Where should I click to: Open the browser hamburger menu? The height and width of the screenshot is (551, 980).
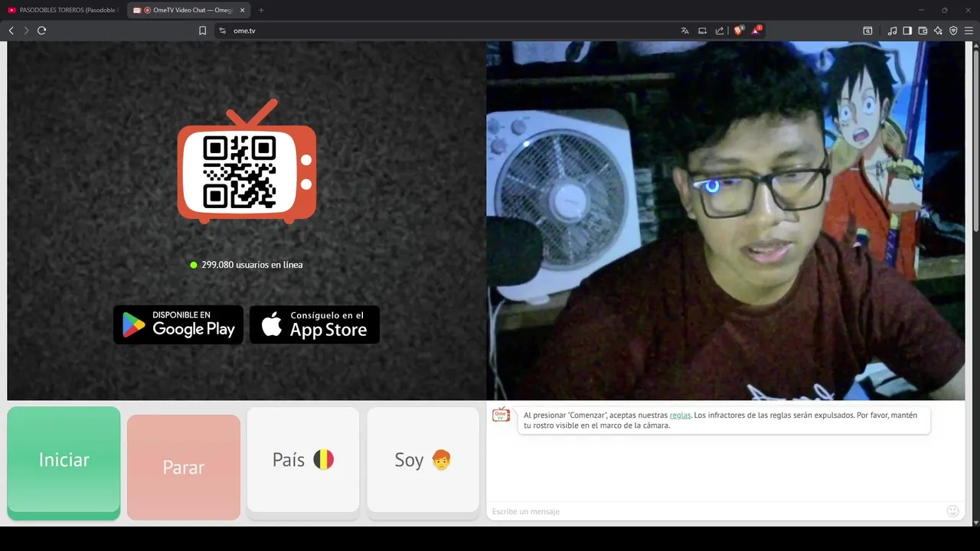point(969,31)
